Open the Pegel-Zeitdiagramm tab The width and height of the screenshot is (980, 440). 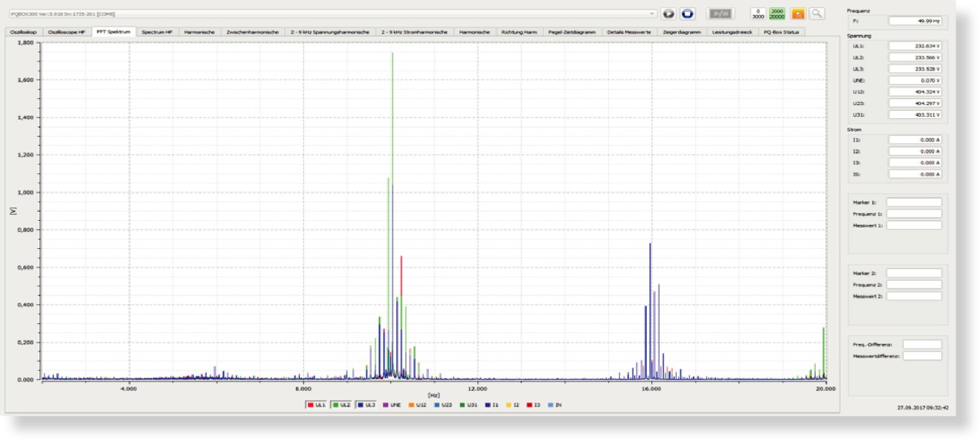click(x=572, y=32)
